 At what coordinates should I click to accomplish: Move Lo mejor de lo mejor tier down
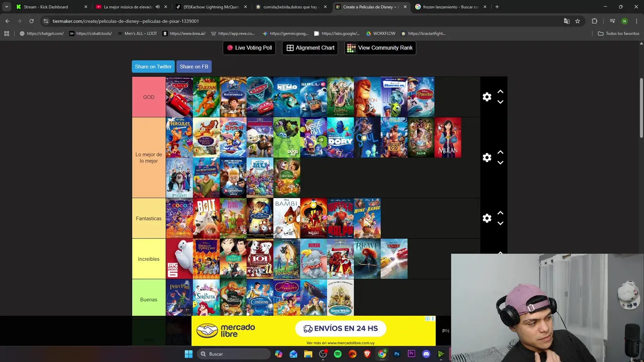coord(500,162)
